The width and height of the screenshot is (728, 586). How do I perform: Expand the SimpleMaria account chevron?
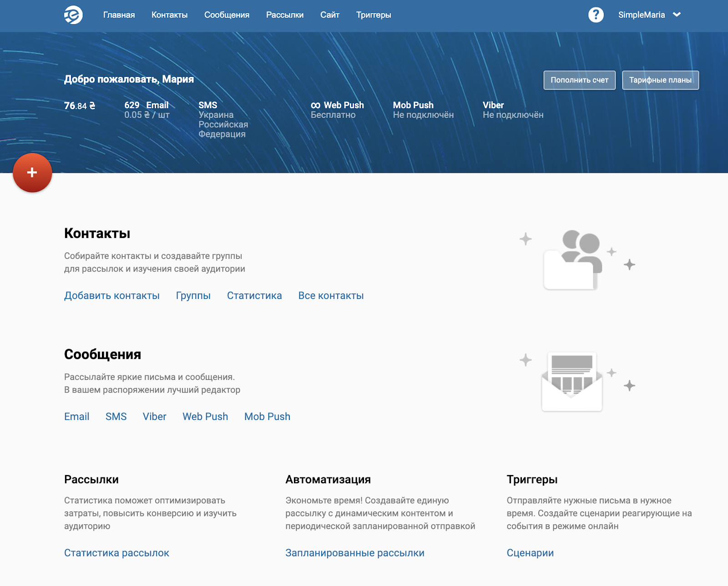[x=677, y=15]
